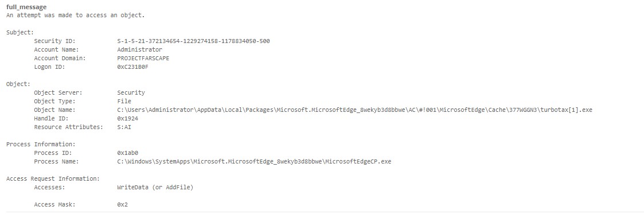The height and width of the screenshot is (214, 644).
Task: Click the MicrosoftEdgeCP.exe process name path
Action: point(254,161)
